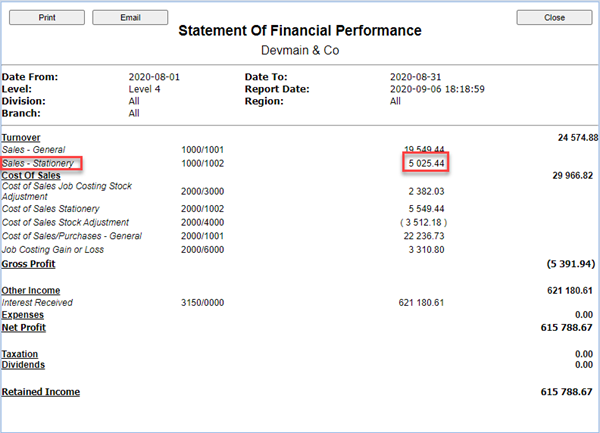Click the Dividends heading
The height and width of the screenshot is (433, 600).
(23, 365)
